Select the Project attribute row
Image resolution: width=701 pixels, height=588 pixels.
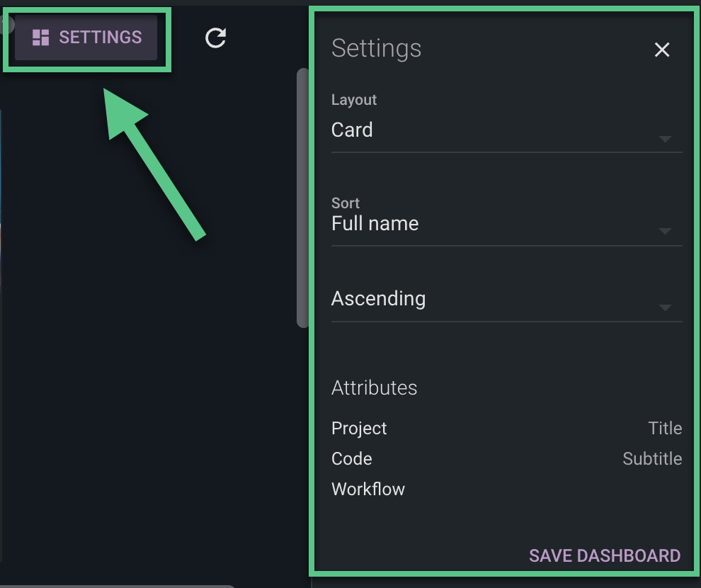[x=506, y=429]
